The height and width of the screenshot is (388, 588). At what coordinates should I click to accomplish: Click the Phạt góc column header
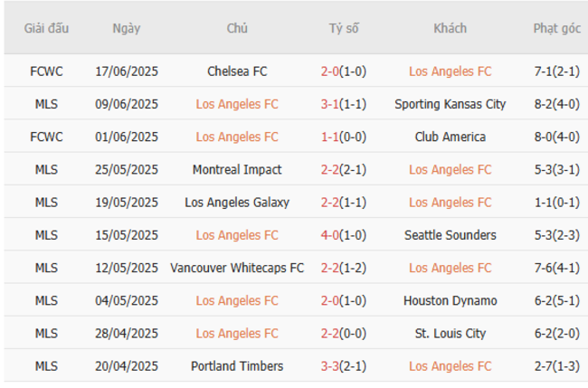[x=556, y=28]
